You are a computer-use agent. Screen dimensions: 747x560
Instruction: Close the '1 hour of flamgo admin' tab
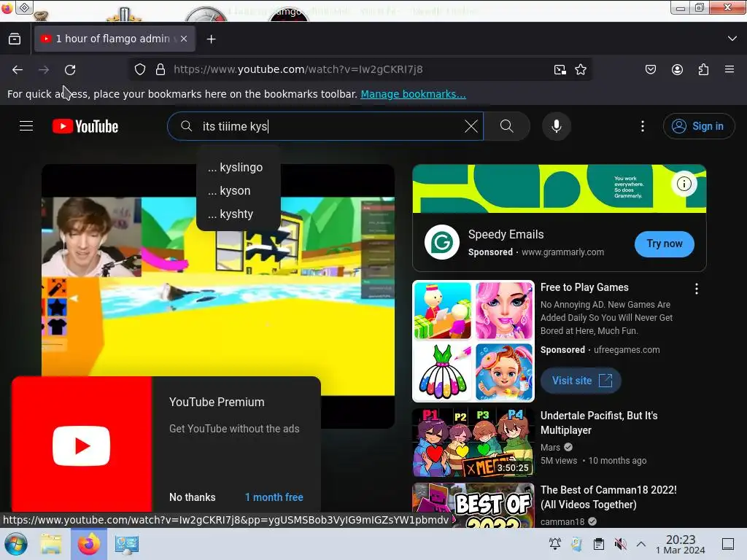(184, 39)
